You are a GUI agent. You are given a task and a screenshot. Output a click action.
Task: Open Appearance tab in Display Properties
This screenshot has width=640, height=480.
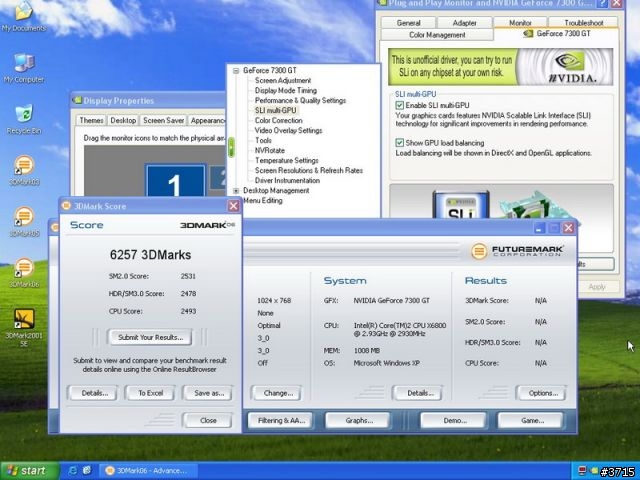tap(207, 120)
